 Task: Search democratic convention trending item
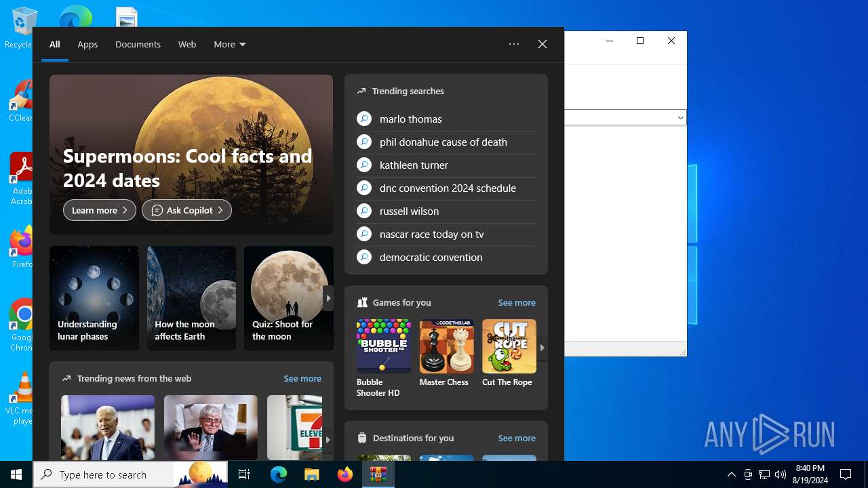[x=431, y=257]
